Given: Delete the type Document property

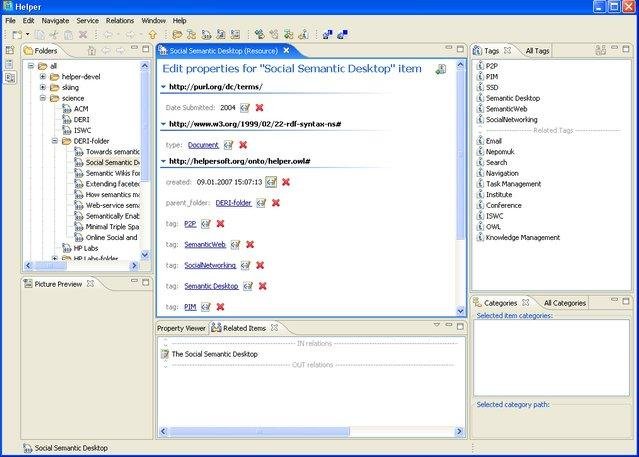Looking at the screenshot, I should coord(243,145).
